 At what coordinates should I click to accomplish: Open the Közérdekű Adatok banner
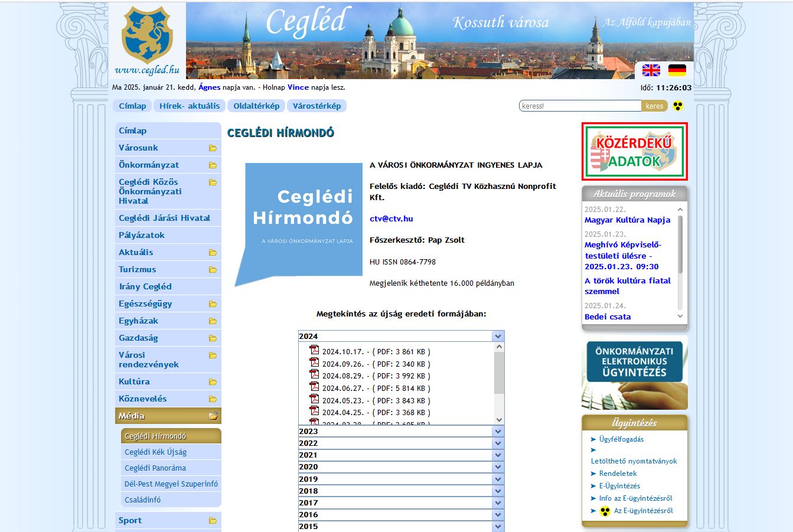[635, 152]
